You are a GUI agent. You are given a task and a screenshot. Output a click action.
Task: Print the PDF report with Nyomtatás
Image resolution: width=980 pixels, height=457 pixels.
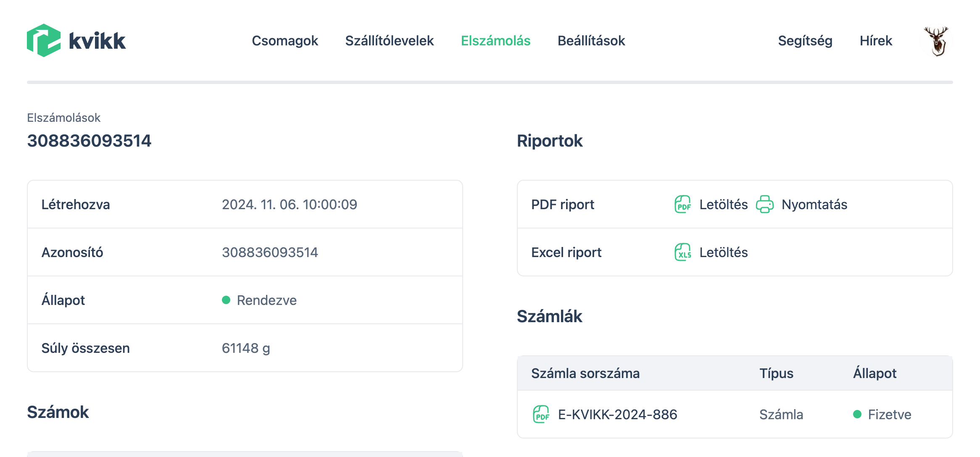pos(814,205)
